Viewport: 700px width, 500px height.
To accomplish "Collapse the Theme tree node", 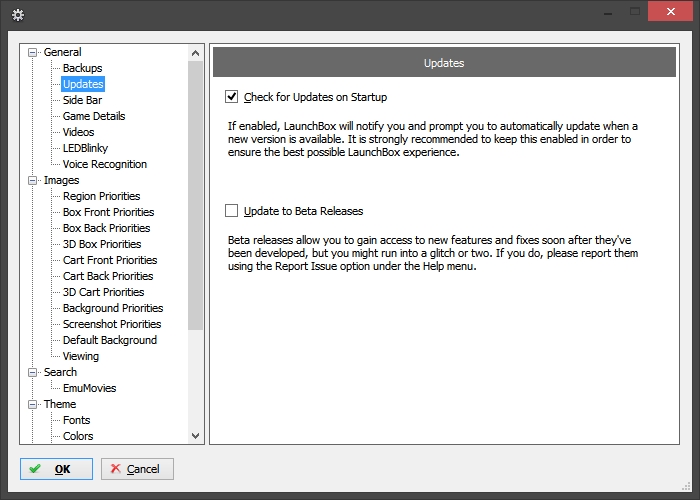I will pos(32,404).
